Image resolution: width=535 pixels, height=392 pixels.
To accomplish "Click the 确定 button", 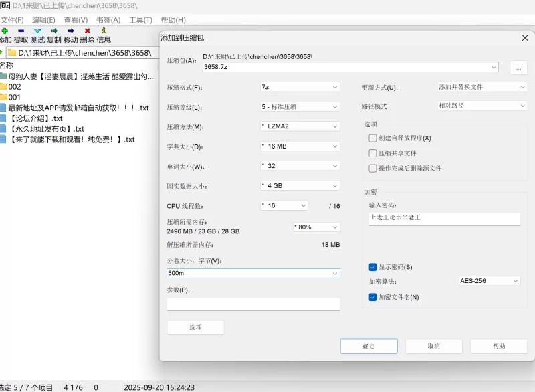I will click(x=368, y=347).
